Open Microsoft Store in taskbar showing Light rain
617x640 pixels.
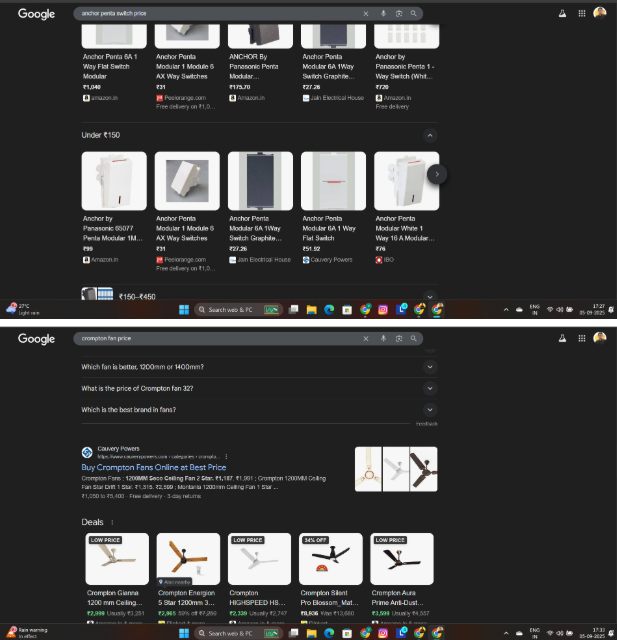[347, 310]
